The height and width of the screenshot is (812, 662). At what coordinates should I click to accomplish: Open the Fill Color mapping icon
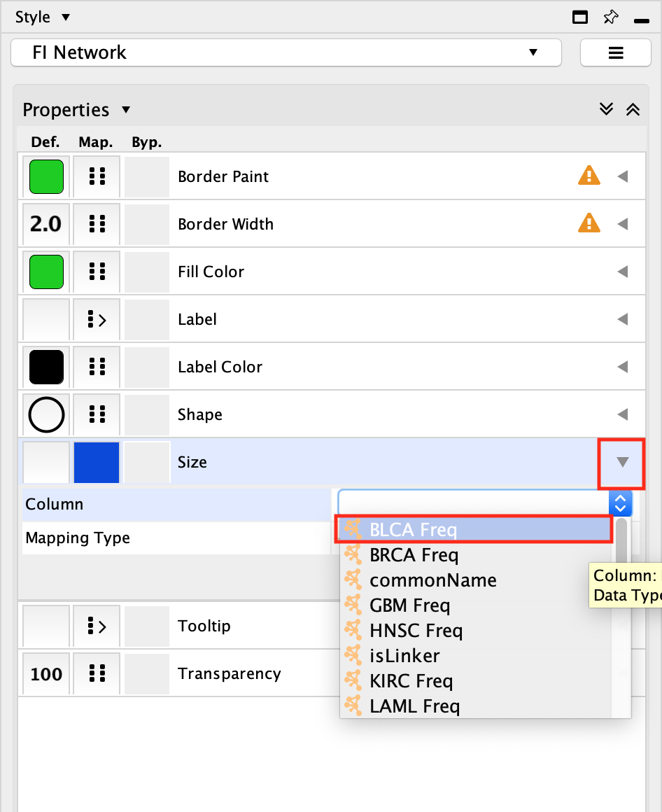[x=97, y=272]
